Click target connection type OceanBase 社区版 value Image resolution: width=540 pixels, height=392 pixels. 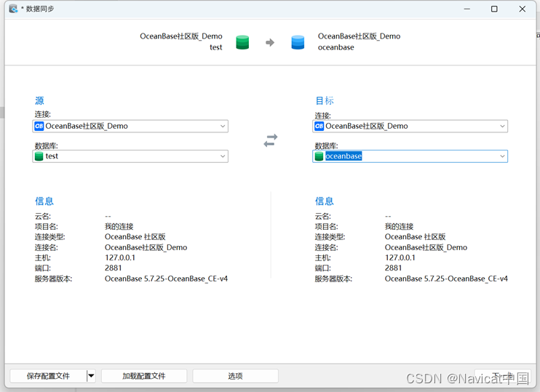point(415,237)
